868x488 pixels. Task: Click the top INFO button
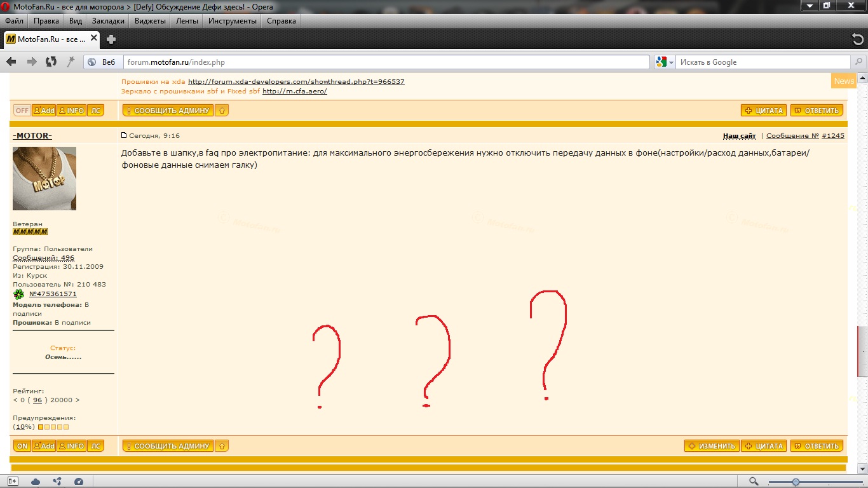[x=71, y=110]
